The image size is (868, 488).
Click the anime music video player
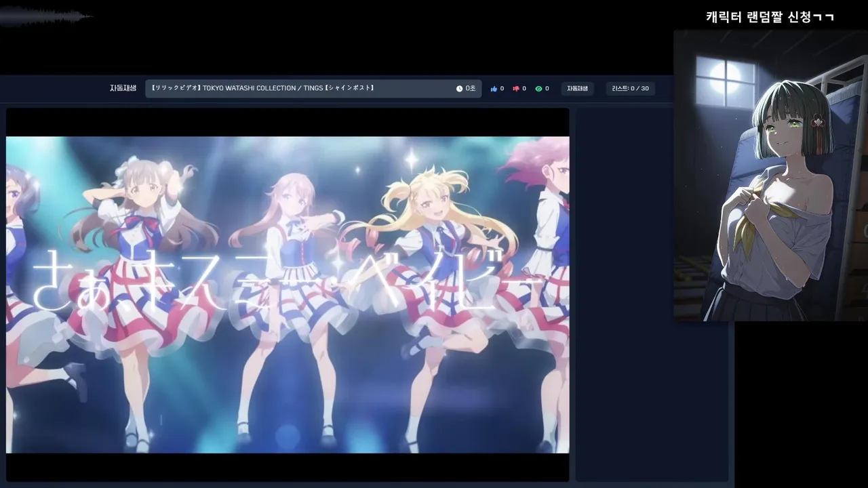288,295
